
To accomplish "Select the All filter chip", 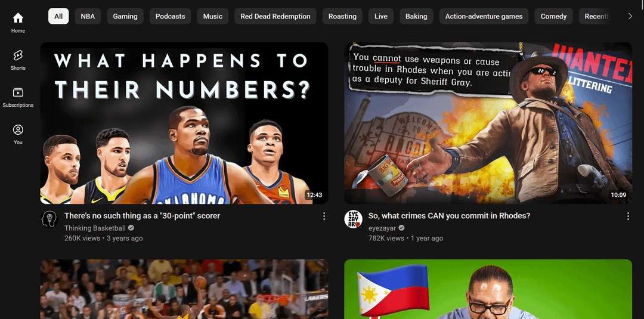I will (x=58, y=17).
